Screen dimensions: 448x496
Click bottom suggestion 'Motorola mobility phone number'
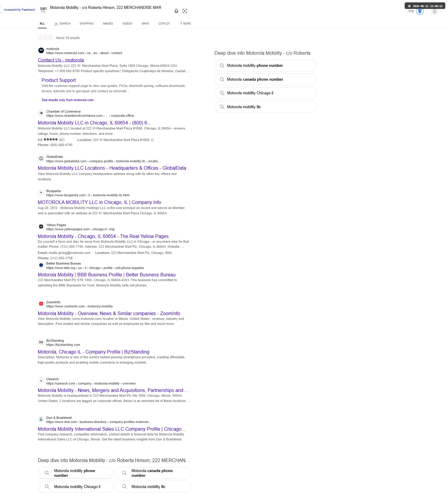pyautogui.click(x=76, y=473)
